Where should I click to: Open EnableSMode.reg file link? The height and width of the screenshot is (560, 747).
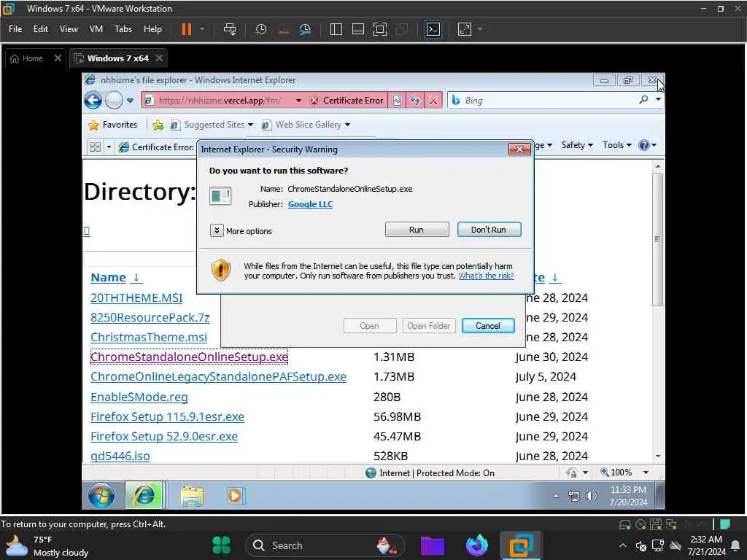[x=139, y=397]
